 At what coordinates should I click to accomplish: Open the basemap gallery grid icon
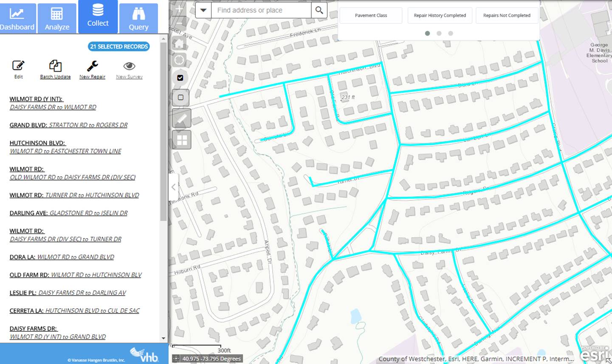[x=182, y=140]
